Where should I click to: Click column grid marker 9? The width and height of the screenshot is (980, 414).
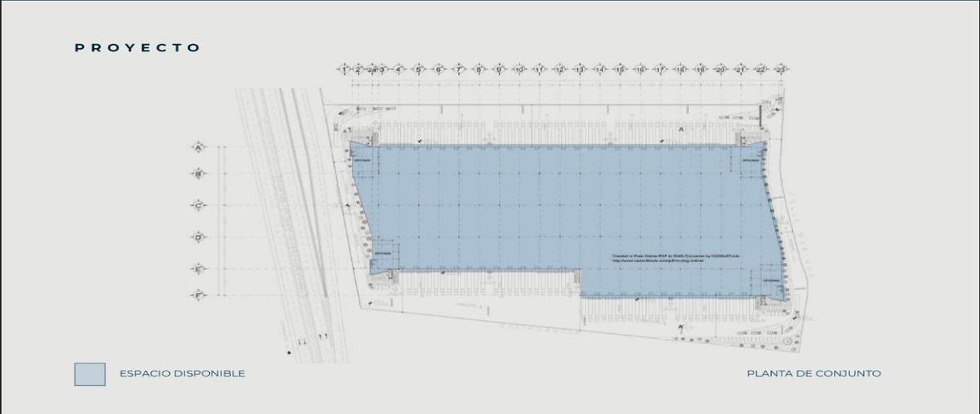coord(499,69)
